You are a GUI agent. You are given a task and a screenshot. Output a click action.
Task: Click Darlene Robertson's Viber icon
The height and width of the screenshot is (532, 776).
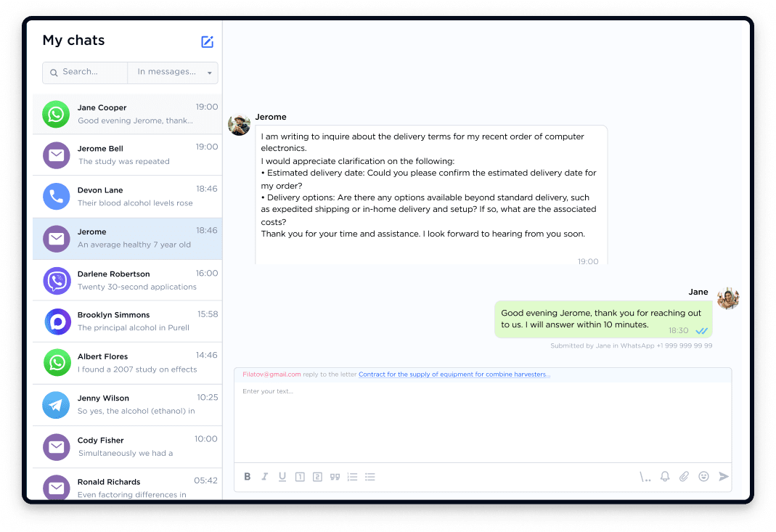coord(57,281)
